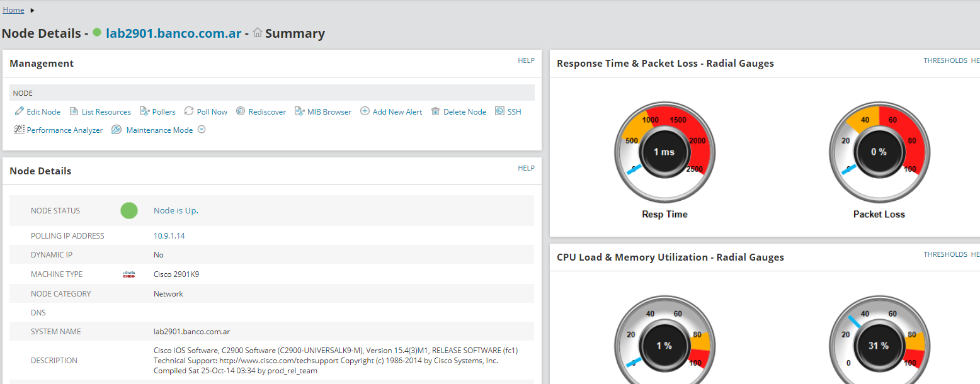Open THRESHOLDS in CPU Load panel
The image size is (980, 384).
click(945, 254)
